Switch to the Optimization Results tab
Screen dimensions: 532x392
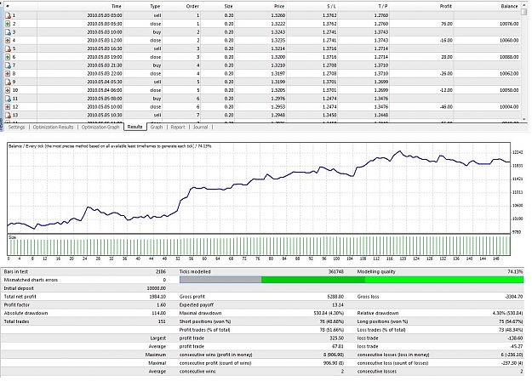coord(53,127)
